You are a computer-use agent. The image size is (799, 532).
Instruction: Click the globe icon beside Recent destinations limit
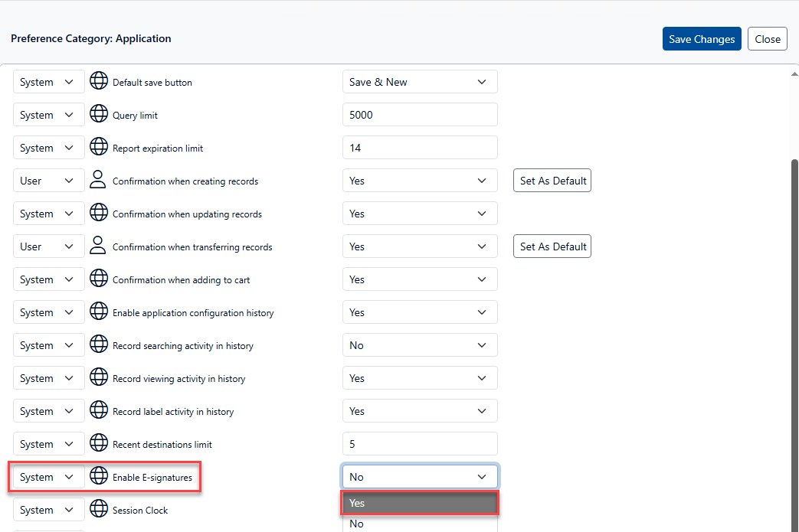(x=99, y=443)
